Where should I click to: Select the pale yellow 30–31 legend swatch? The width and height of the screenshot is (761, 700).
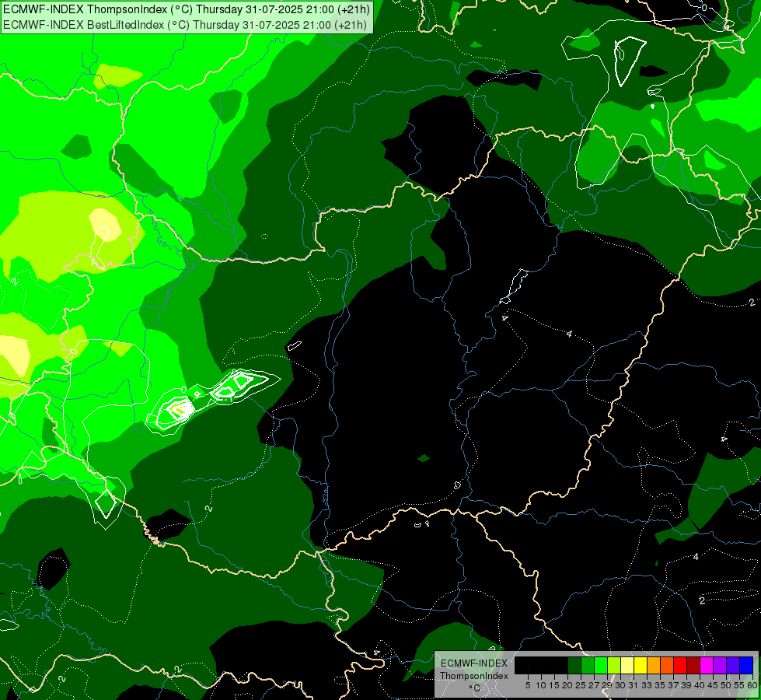point(627,666)
